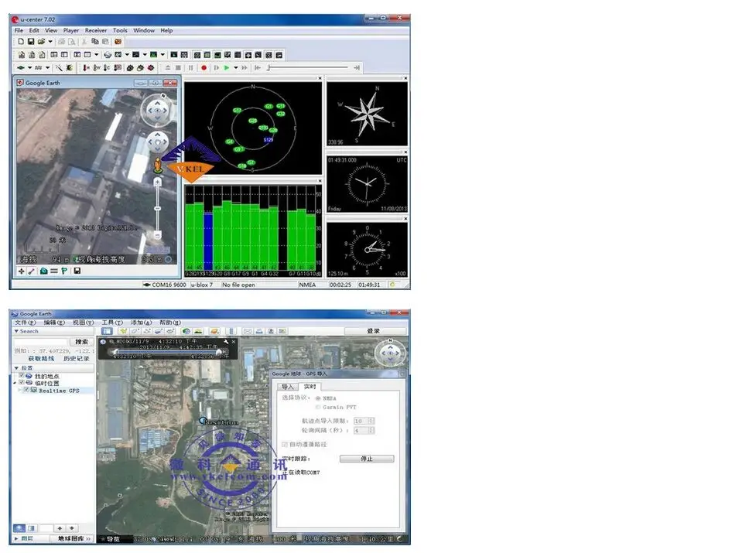Click the move crosshair icon below embedded map
This screenshot has height=553, width=756.
tap(21, 271)
